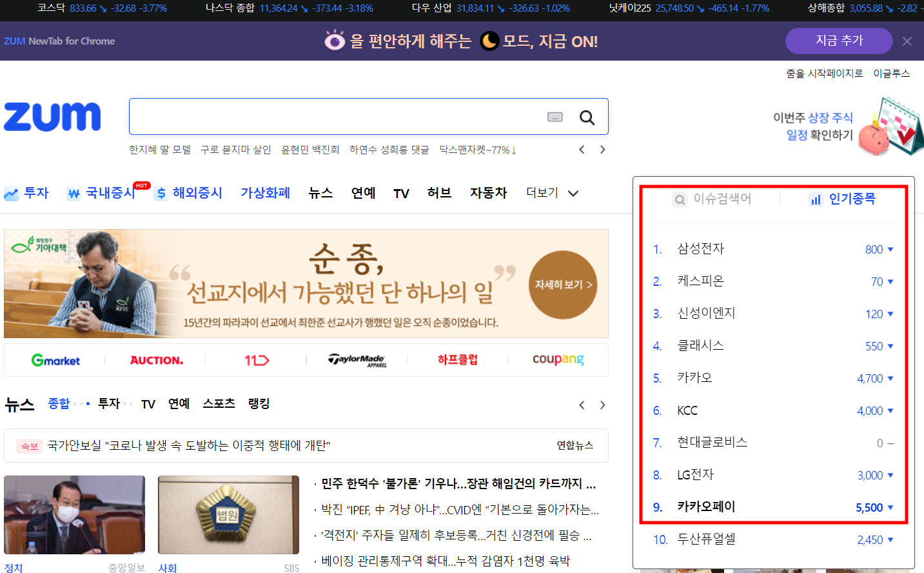Screen dimensions: 924x573
Task: Click previous arrow in news section
Action: (x=582, y=405)
